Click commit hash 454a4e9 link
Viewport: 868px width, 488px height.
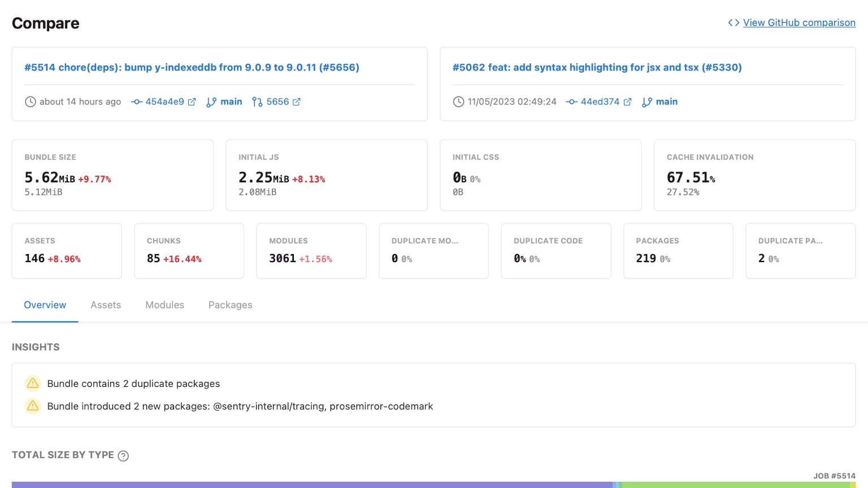[164, 102]
